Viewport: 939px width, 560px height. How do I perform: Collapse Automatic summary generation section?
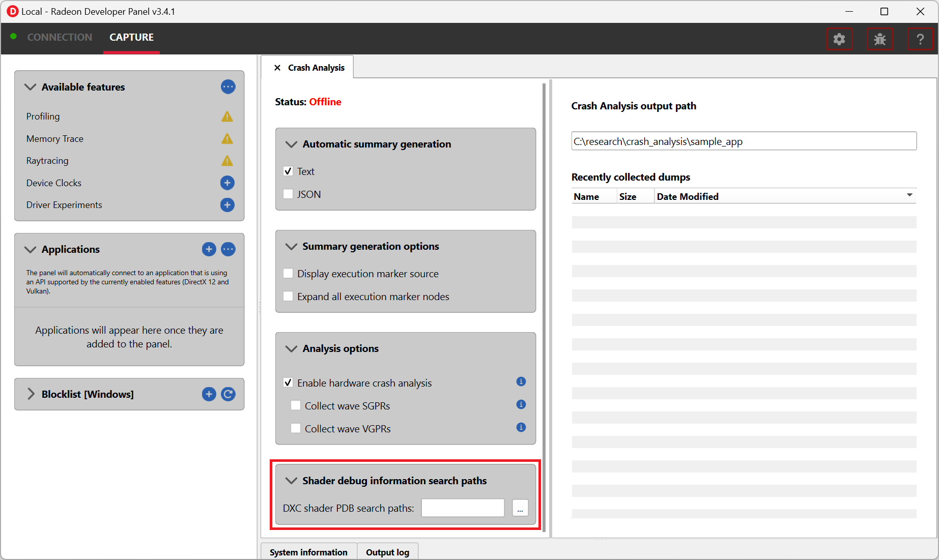point(291,144)
